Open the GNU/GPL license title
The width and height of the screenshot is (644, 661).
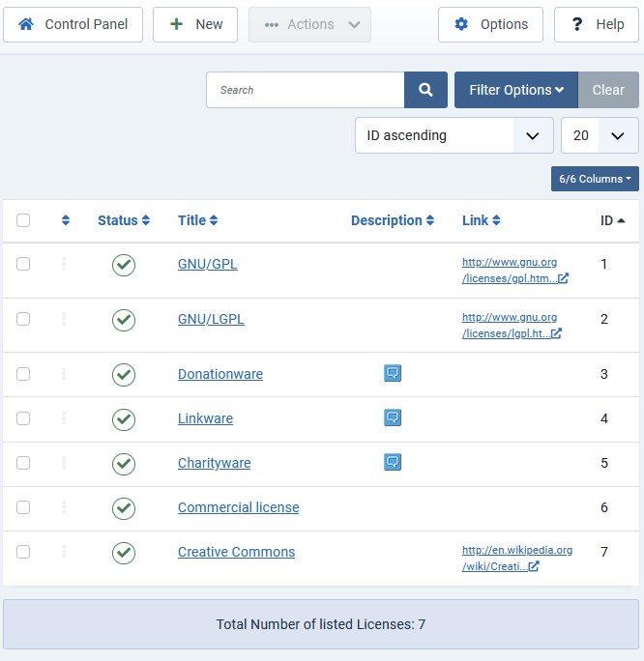tap(208, 264)
